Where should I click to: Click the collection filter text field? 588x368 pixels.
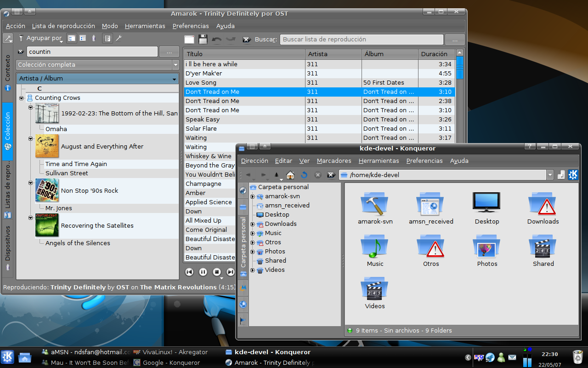point(92,52)
